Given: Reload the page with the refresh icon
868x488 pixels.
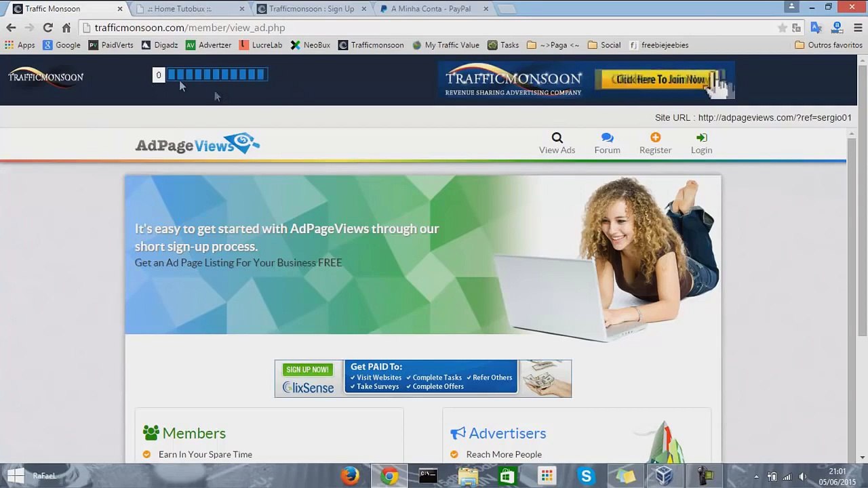Looking at the screenshot, I should tap(47, 28).
